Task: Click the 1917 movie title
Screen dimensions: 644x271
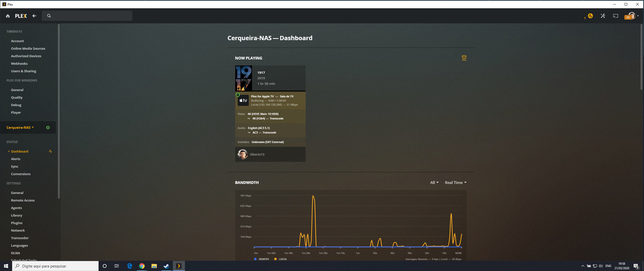Action: pos(261,73)
